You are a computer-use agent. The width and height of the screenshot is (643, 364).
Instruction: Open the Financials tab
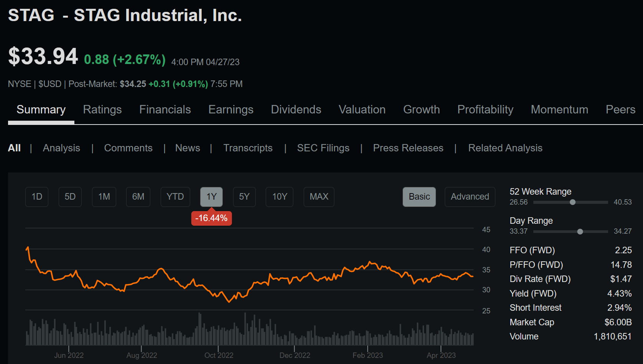click(165, 110)
